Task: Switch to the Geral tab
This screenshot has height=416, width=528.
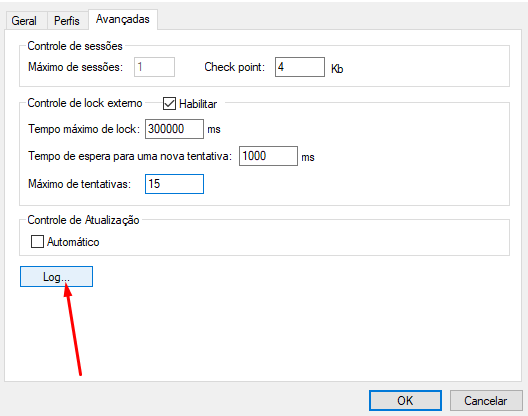Action: (x=24, y=21)
